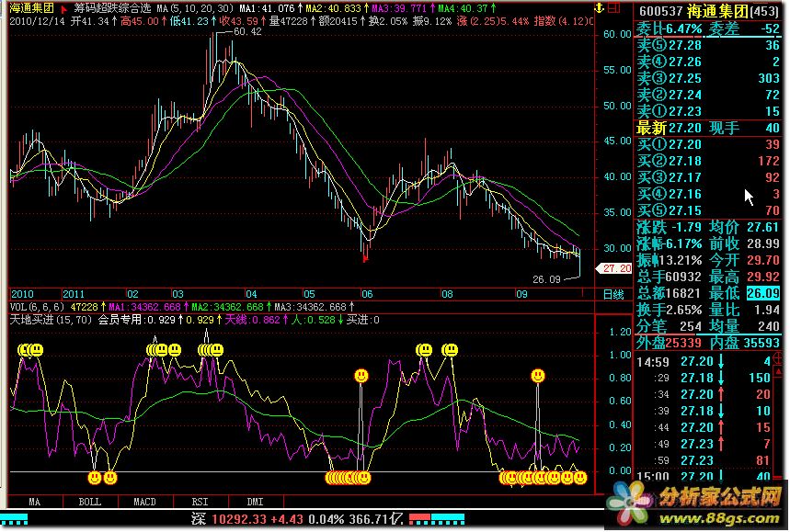Click the :59 27.23 tick row with 81

(x=704, y=460)
